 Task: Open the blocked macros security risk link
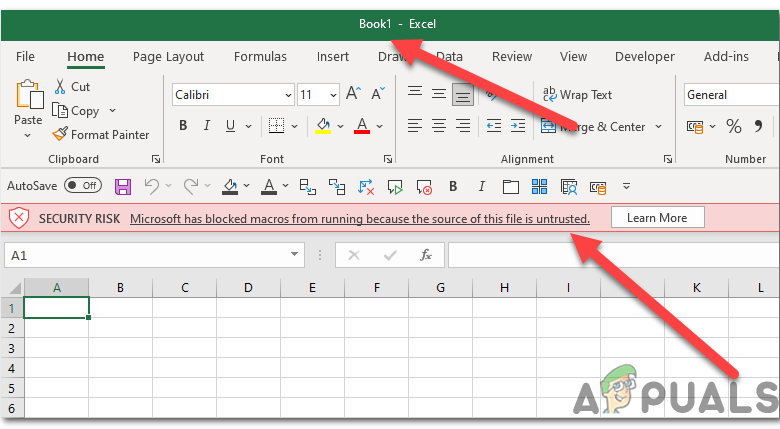click(x=360, y=218)
